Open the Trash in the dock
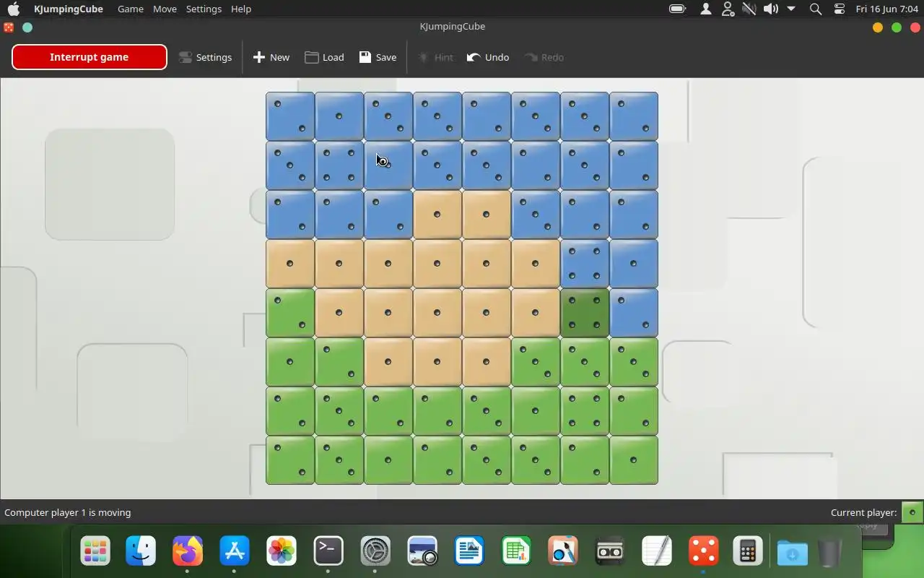The width and height of the screenshot is (924, 578). (830, 553)
